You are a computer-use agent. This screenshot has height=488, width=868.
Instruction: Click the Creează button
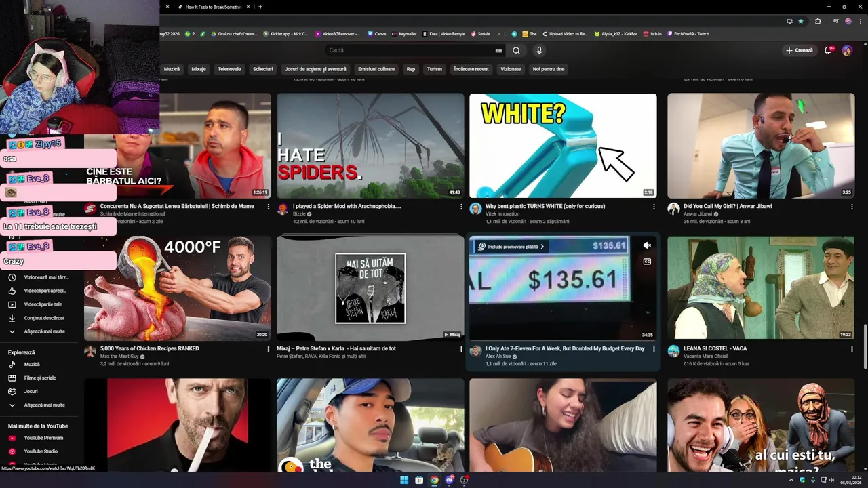click(x=800, y=50)
